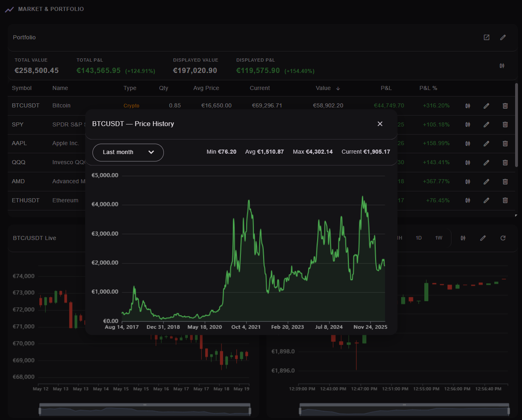
Task: Click the left range handle under the right-hand chart
Action: (x=300, y=411)
